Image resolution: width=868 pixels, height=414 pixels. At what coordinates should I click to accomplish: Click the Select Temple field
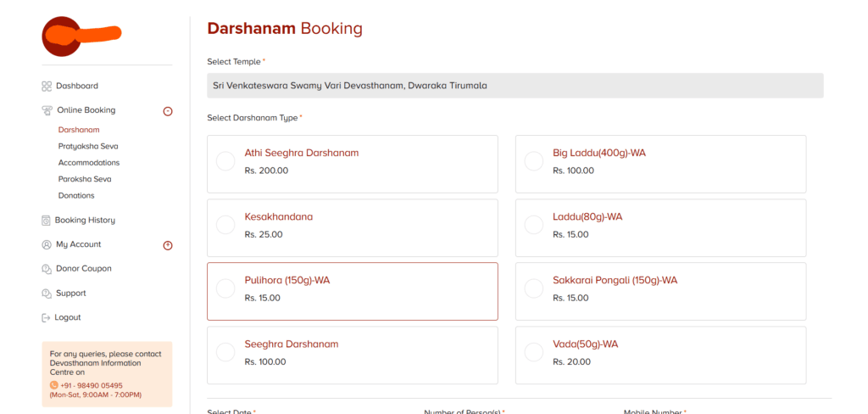click(x=515, y=86)
